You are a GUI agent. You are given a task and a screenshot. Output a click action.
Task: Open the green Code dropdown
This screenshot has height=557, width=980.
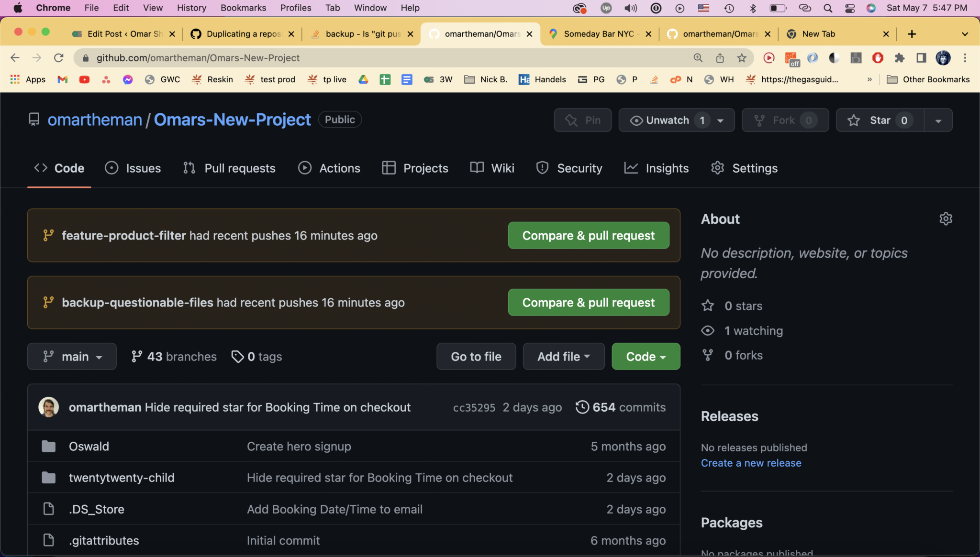coord(645,356)
